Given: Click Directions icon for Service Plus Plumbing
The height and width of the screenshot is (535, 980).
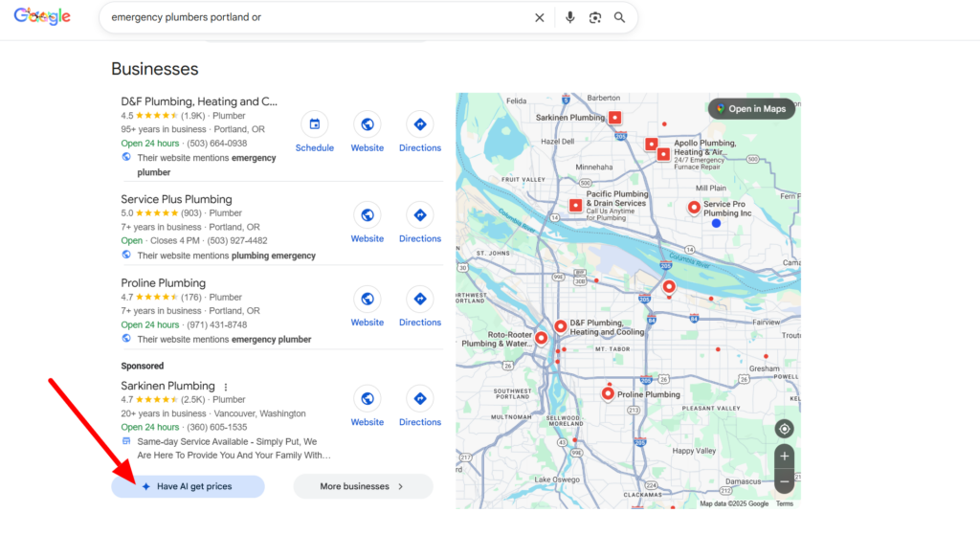Looking at the screenshot, I should [x=420, y=215].
